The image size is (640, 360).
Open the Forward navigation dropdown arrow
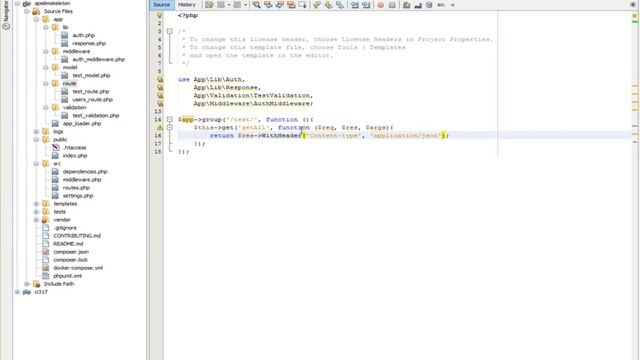point(245,5)
